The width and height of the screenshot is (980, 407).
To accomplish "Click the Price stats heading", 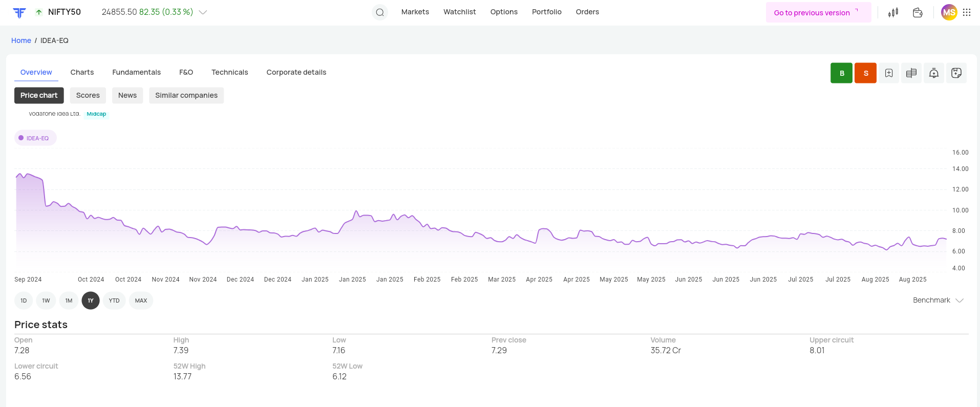I will [x=41, y=325].
